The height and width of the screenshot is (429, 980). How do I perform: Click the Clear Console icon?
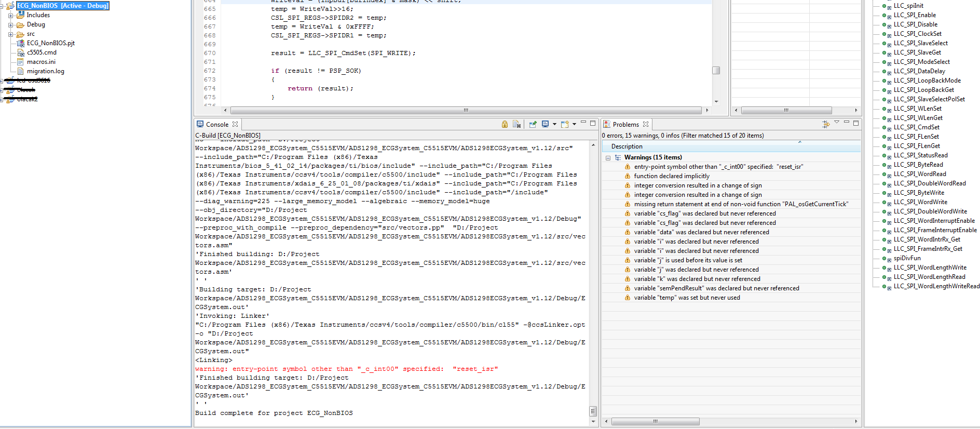click(x=516, y=124)
